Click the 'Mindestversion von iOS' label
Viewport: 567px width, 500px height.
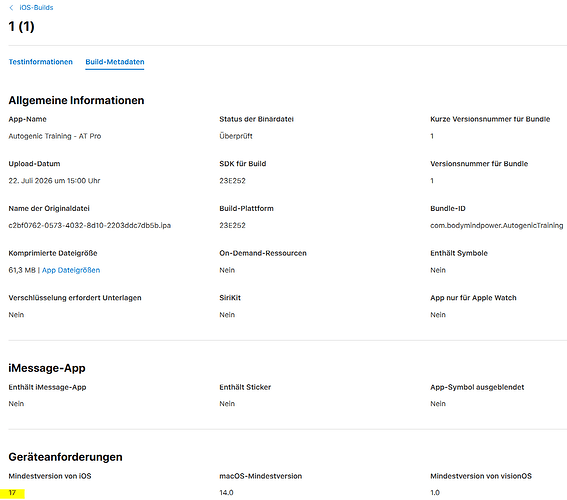pyautogui.click(x=50, y=476)
